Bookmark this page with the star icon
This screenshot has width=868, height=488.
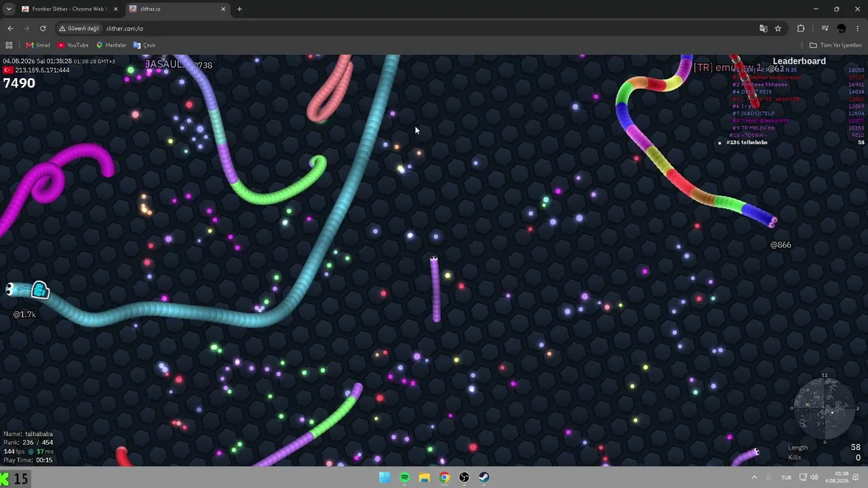[778, 28]
